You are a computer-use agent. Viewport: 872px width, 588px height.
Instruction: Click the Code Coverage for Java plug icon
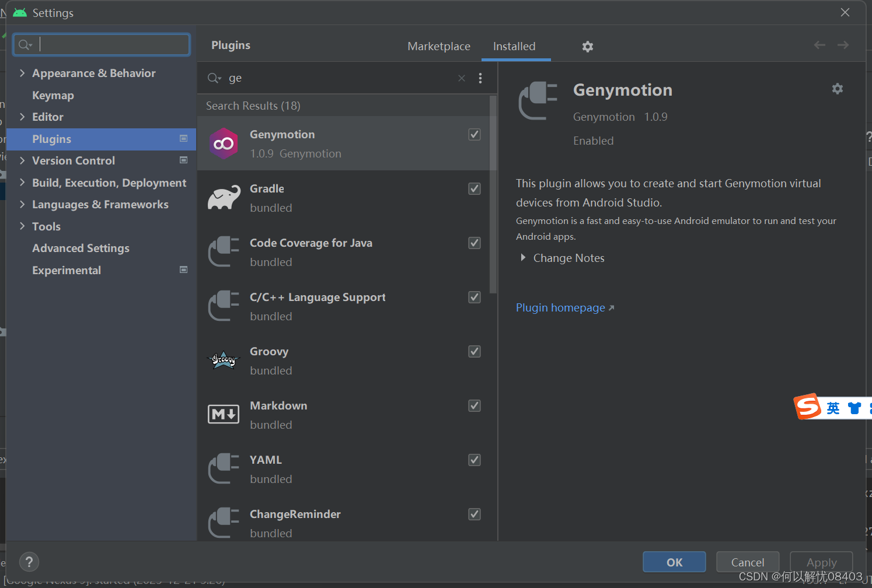[x=224, y=252]
